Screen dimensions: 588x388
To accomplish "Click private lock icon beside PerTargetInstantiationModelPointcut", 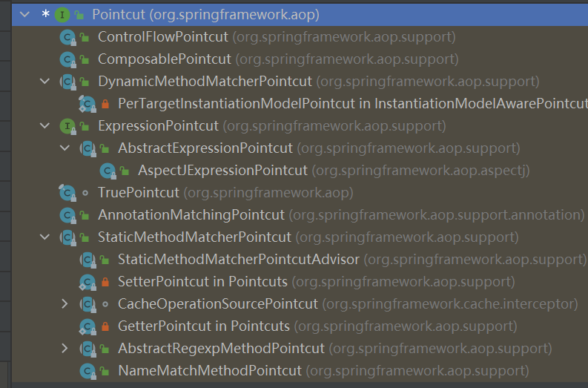I will pos(105,104).
